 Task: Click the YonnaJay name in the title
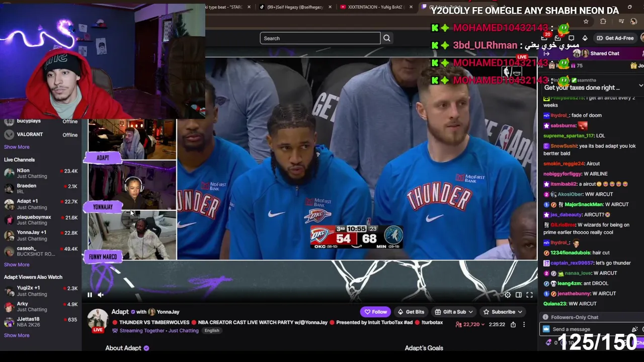click(x=168, y=312)
